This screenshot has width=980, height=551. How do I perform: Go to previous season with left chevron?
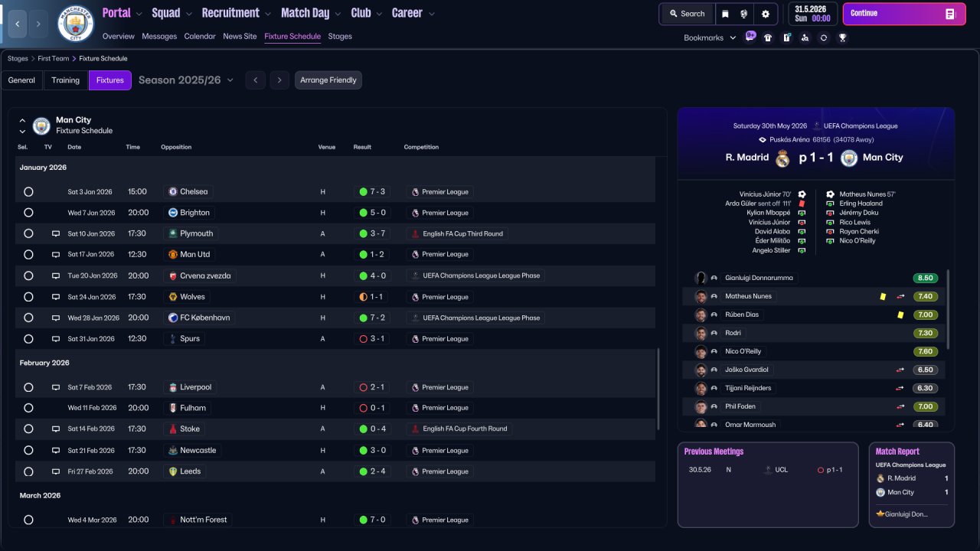tap(256, 80)
